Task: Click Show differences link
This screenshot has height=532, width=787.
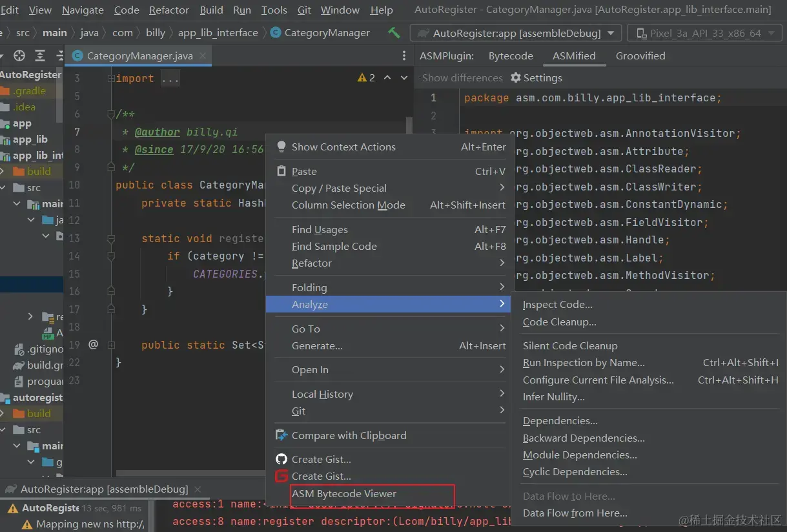Action: click(x=462, y=77)
